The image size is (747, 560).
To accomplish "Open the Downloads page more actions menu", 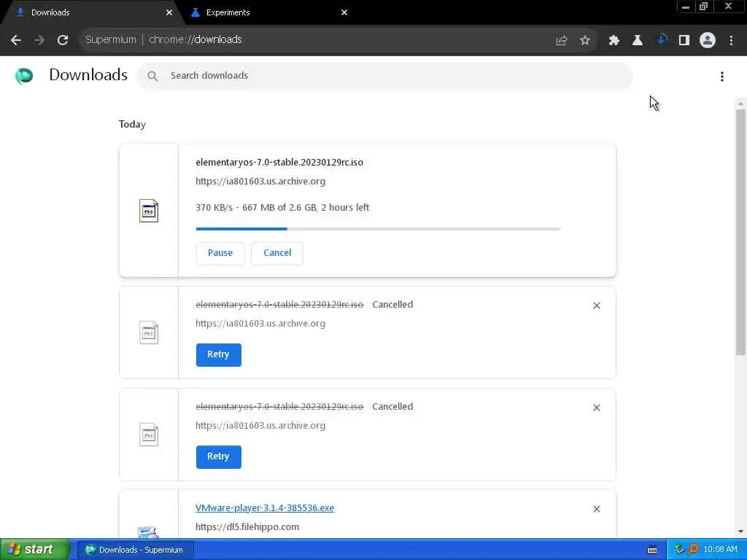I will click(722, 77).
